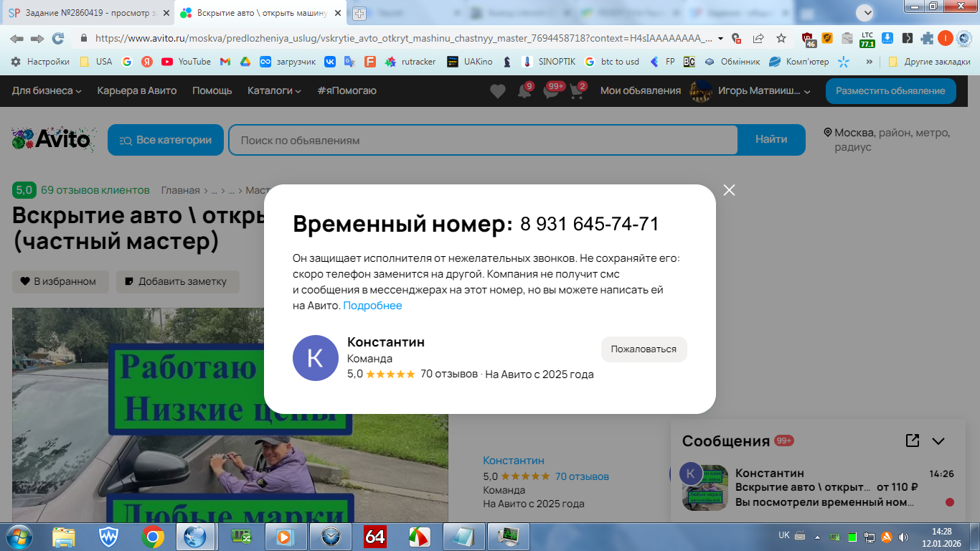980x551 pixels.
Task: Launch Chrome from the taskbar
Action: click(x=152, y=536)
